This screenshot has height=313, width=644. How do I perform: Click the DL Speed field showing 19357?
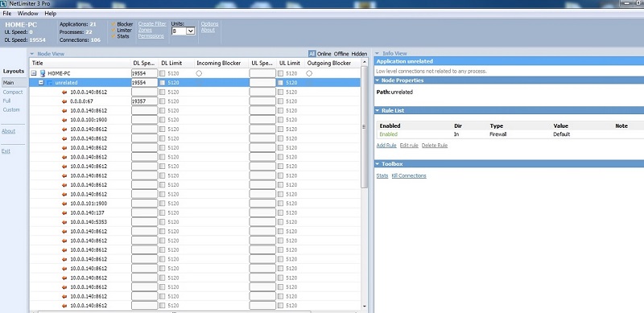click(145, 101)
